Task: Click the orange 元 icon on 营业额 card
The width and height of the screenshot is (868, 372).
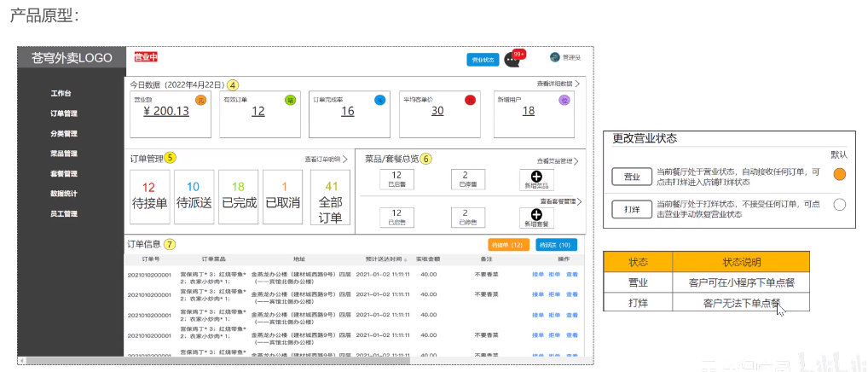Action: [x=201, y=100]
